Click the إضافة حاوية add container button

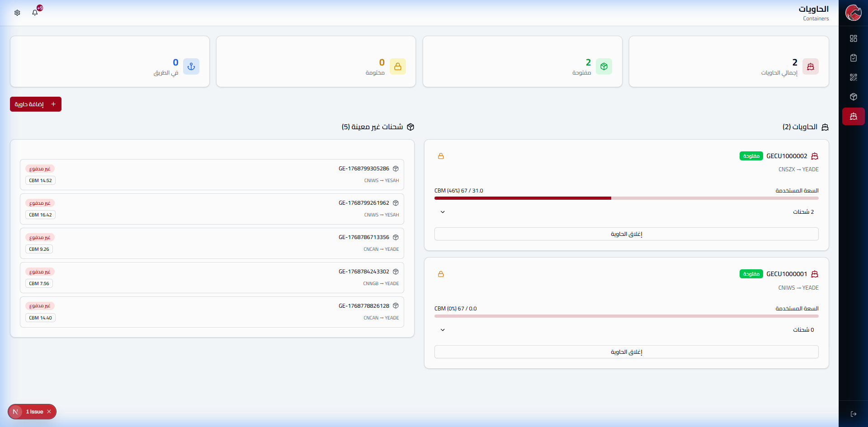pyautogui.click(x=36, y=104)
